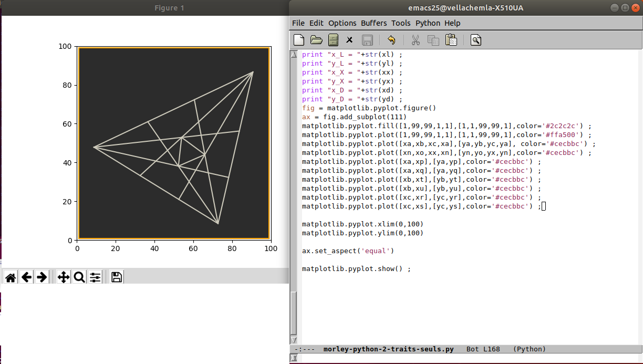Click the Search magnifier icon in Emacs

tap(476, 40)
